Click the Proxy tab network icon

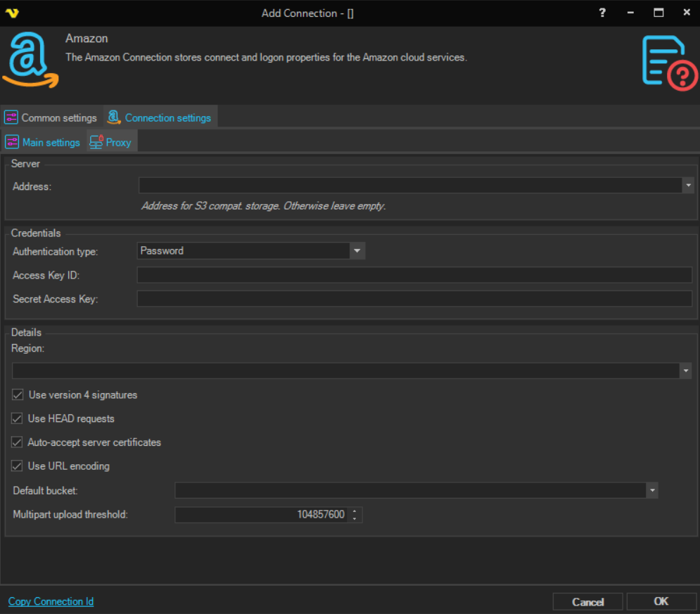tap(96, 142)
